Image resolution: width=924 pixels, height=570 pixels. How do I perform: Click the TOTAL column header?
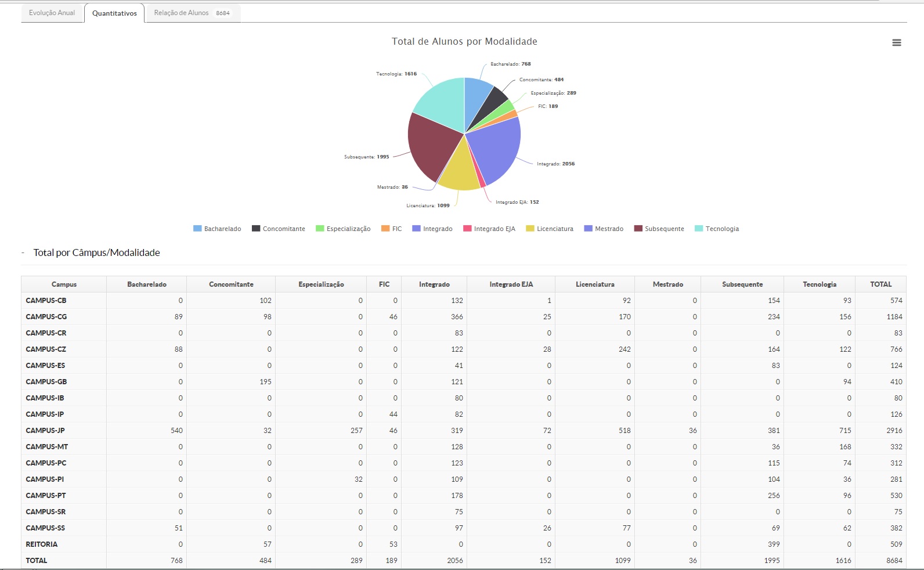pos(880,284)
